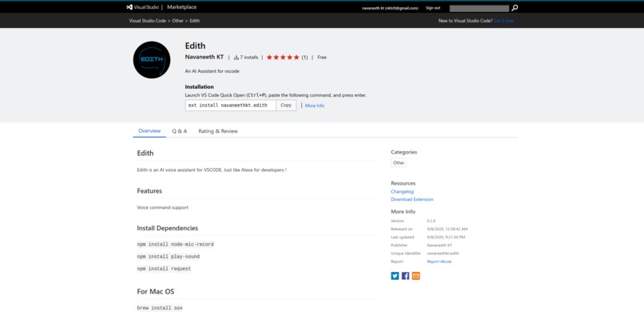Click the Edith extension logo
Screen dimensions: 644x320
tap(152, 60)
